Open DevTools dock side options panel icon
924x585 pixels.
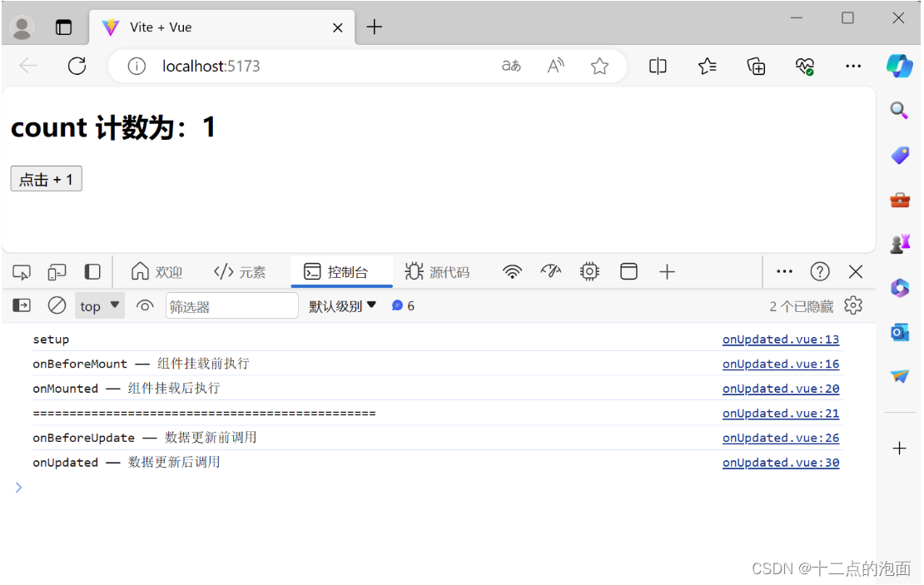[x=92, y=271]
